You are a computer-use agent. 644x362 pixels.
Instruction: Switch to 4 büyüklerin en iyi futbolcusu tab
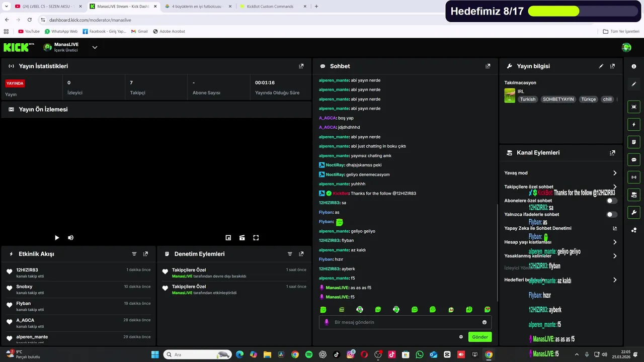[x=196, y=7]
